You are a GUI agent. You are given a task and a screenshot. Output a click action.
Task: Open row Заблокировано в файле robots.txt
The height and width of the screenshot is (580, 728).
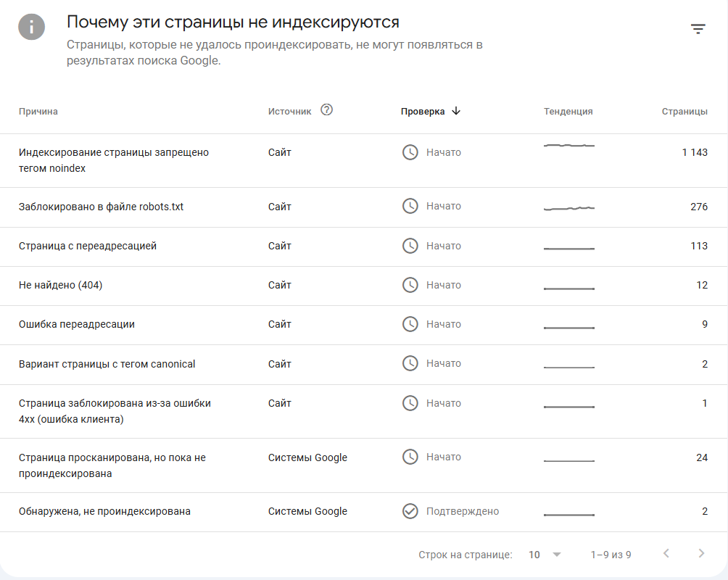click(x=364, y=207)
